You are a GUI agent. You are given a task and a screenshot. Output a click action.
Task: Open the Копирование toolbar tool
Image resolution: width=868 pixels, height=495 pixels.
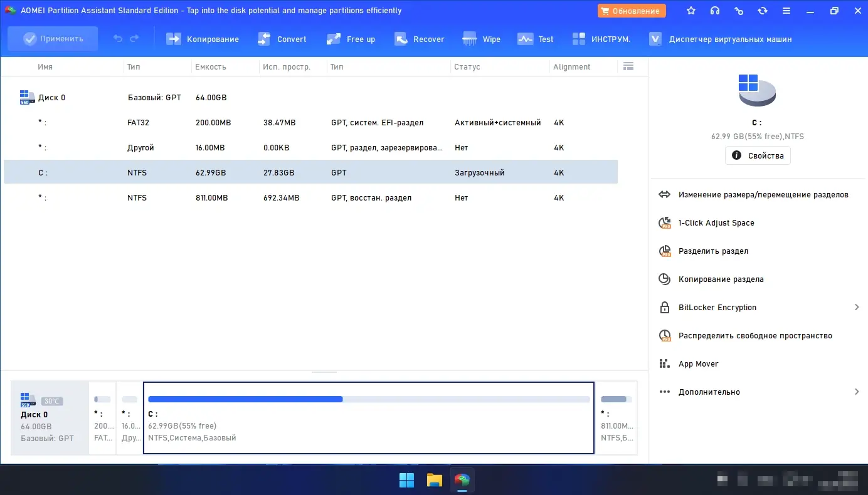click(203, 39)
